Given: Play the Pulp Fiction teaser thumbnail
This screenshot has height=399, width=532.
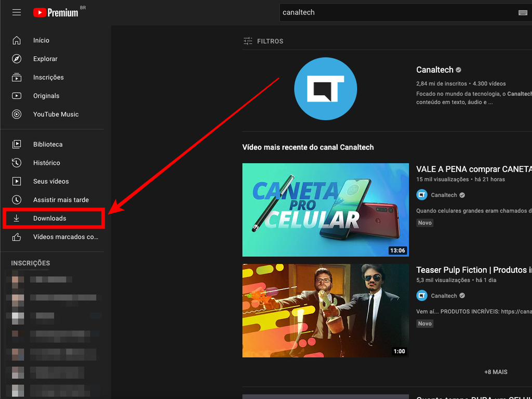Looking at the screenshot, I should coord(325,311).
